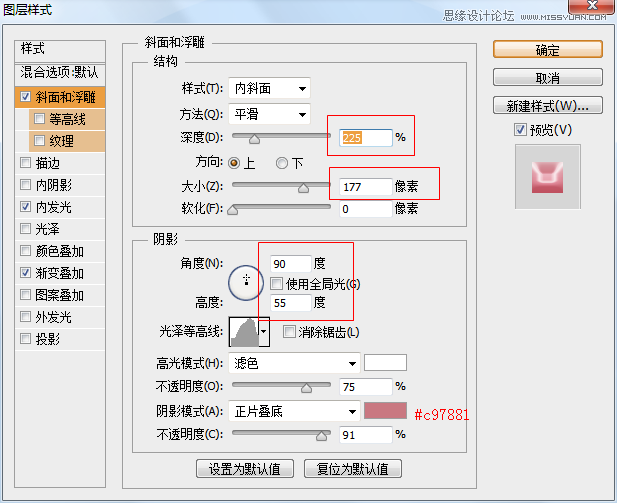Click the 新建样式(W)... button

547,105
